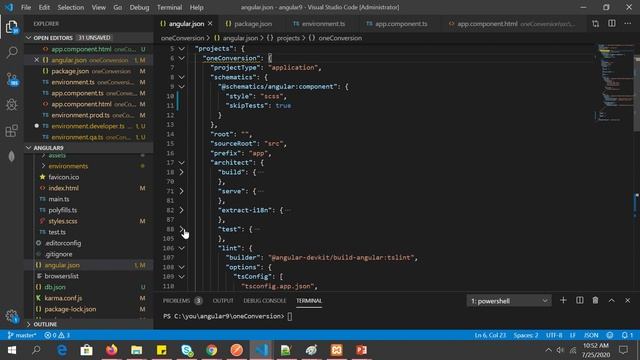Viewport: 640px width, 360px height.
Task: Close the angular.json editor tab
Action: coord(210,24)
